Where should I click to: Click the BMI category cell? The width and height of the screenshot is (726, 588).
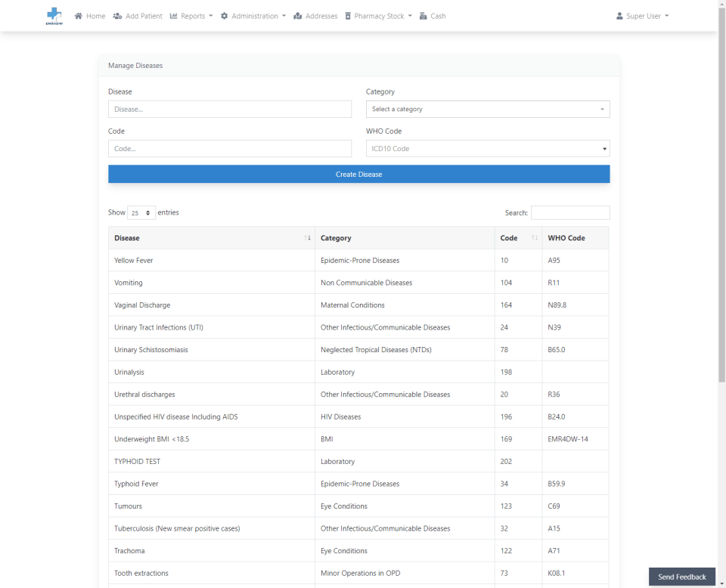click(404, 439)
